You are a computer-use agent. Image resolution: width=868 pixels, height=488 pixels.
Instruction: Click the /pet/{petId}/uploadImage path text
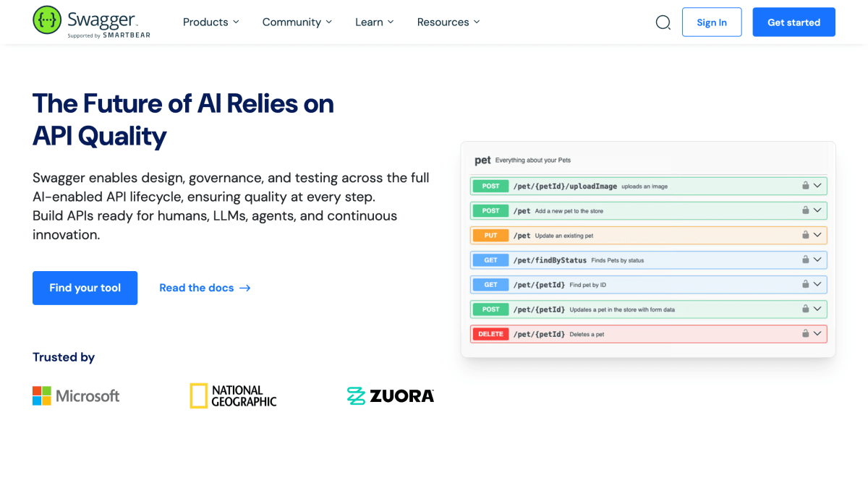tap(565, 186)
